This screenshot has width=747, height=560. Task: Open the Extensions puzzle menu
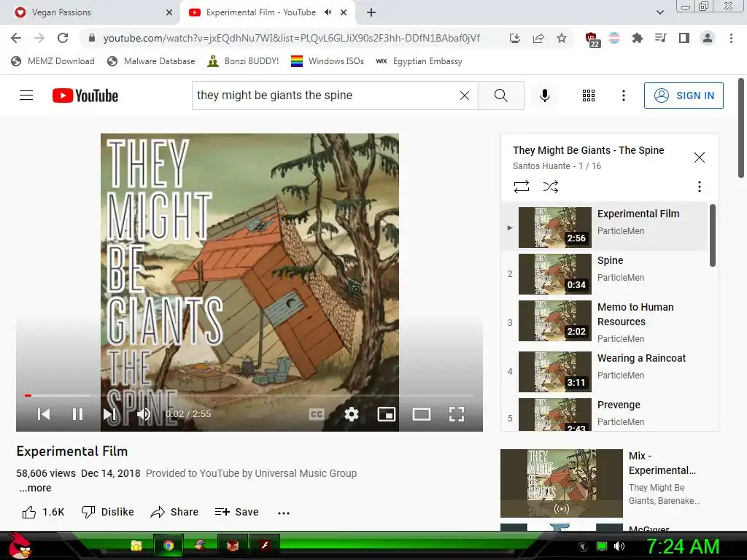coord(637,38)
